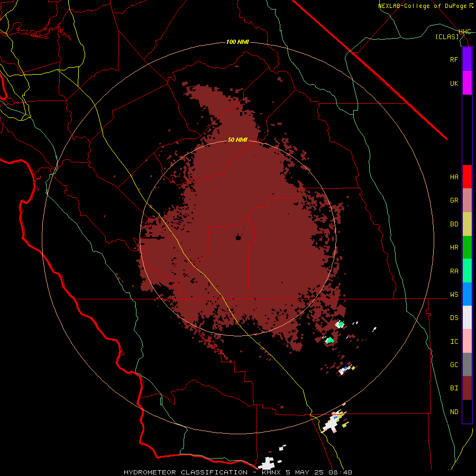Click the UK magenta legend swatch
476x476 pixels.
click(x=467, y=83)
